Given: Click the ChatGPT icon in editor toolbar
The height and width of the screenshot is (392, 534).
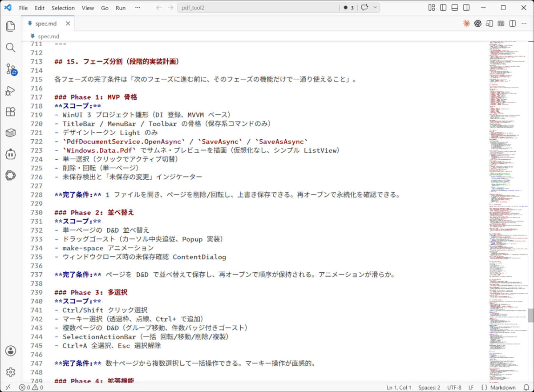Looking at the screenshot, I should pyautogui.click(x=478, y=24).
